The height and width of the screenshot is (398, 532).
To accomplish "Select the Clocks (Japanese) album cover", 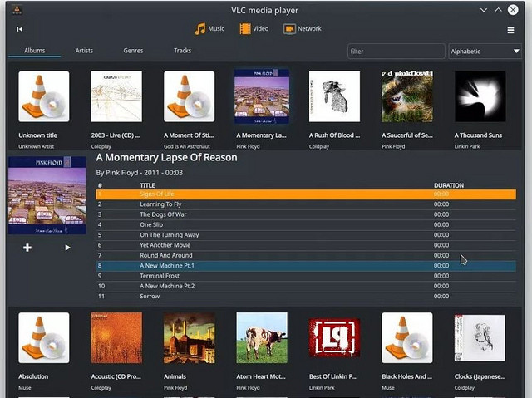I will [x=480, y=337].
